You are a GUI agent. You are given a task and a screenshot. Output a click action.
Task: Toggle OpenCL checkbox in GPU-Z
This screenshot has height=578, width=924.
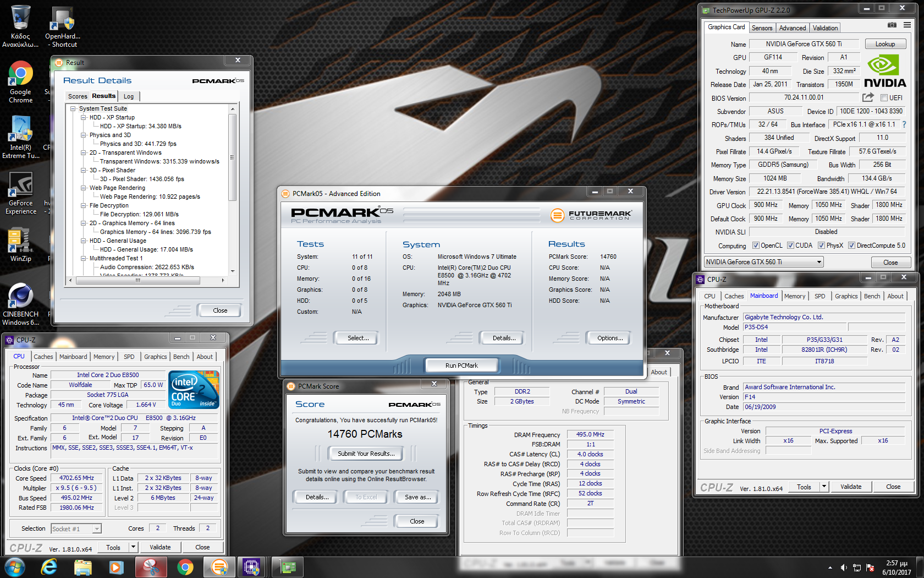(x=756, y=246)
